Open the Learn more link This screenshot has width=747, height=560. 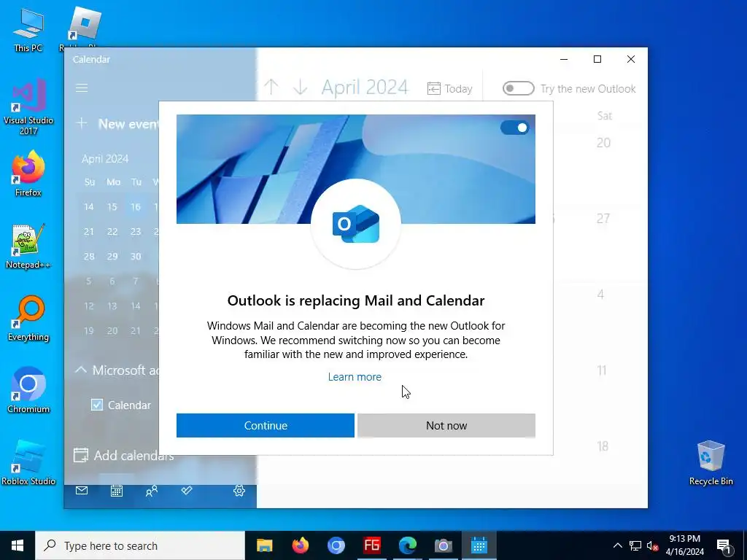355,377
